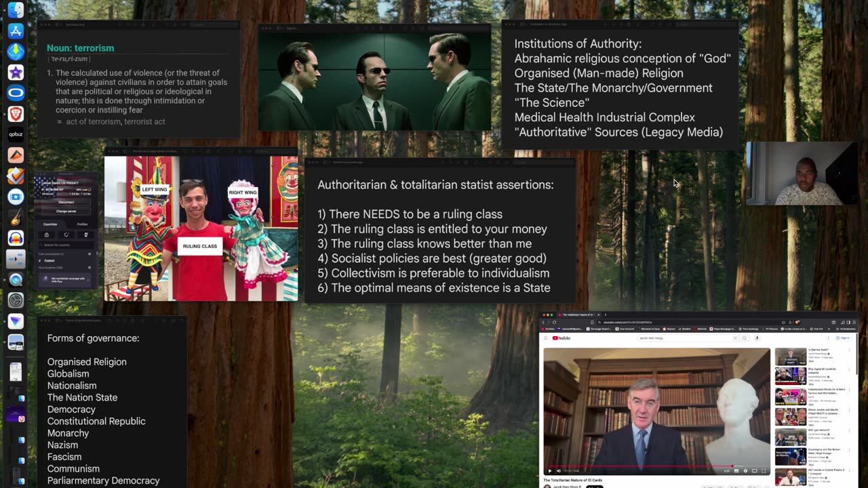Switch YouTube player to theater mode

click(x=754, y=471)
